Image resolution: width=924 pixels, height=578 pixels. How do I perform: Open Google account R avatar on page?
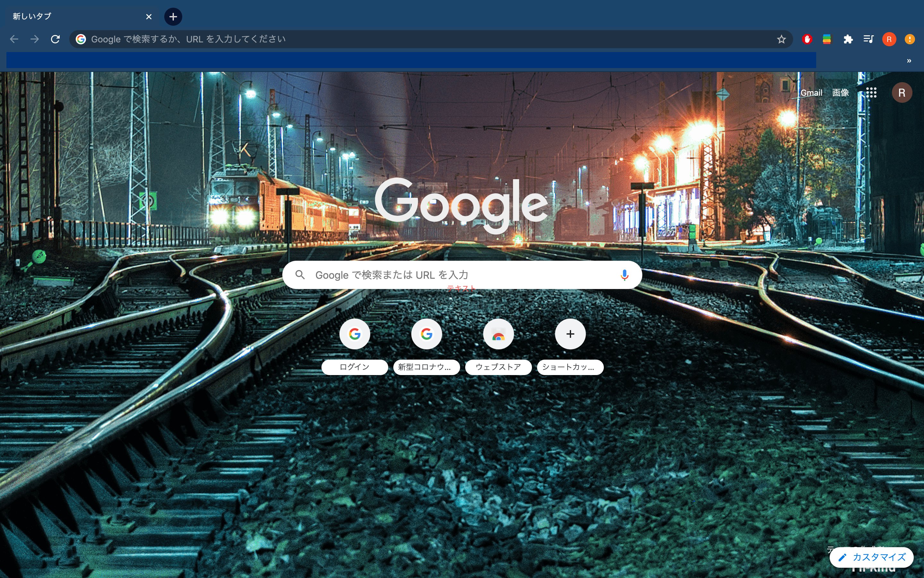[x=902, y=92]
